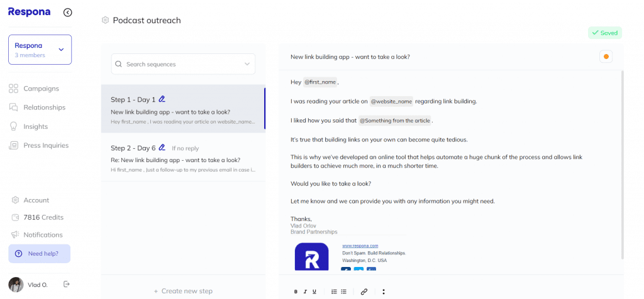Click Vlad O. profile avatar
The image size is (644, 299).
click(16, 285)
